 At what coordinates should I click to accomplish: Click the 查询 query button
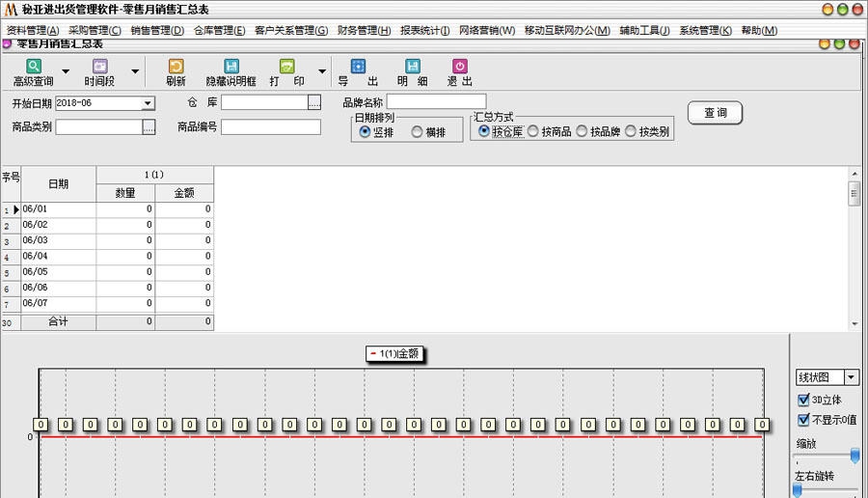[x=715, y=113]
